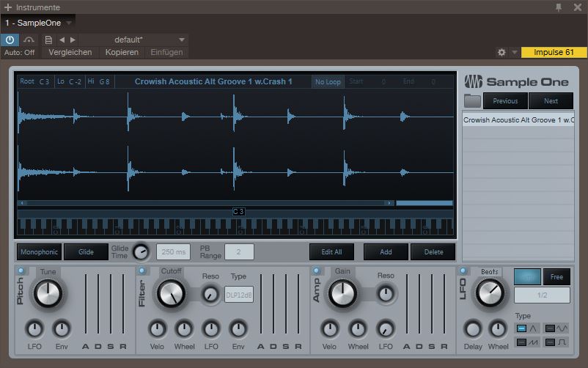
Task: Click Einfügen button
Action: 167,53
